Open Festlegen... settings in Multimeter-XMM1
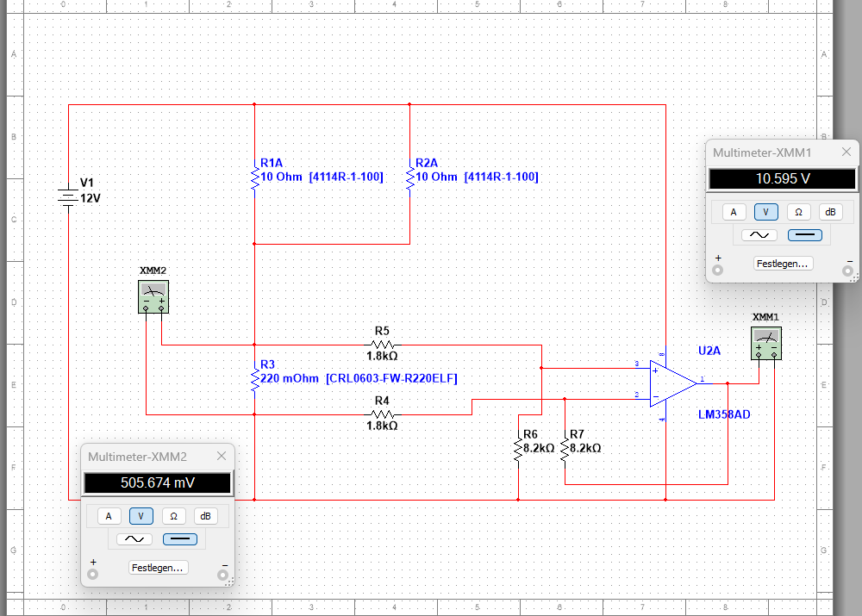This screenshot has height=616, width=862. click(783, 264)
